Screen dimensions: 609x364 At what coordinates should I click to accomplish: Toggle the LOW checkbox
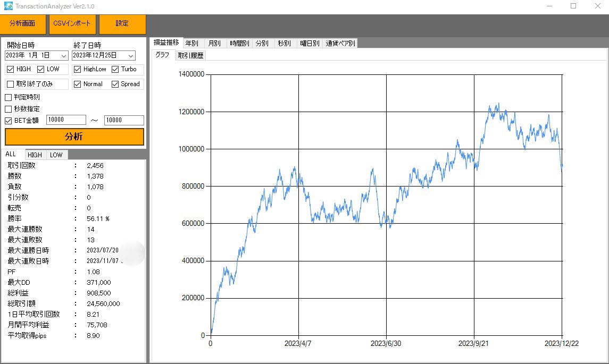coord(41,69)
